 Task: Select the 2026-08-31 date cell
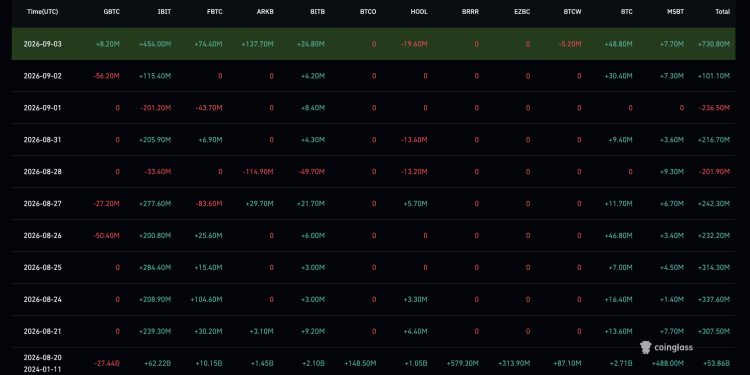tap(43, 140)
